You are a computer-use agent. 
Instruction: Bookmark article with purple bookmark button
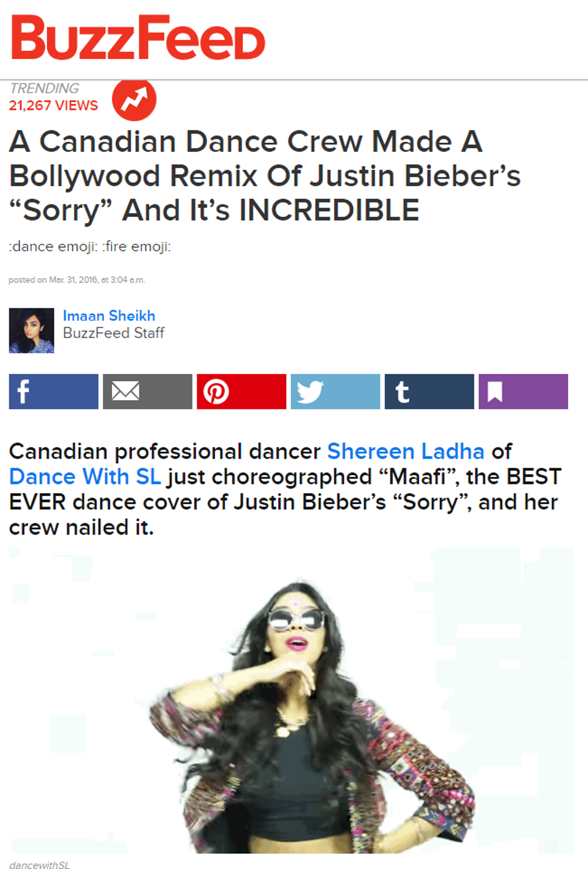tap(523, 391)
